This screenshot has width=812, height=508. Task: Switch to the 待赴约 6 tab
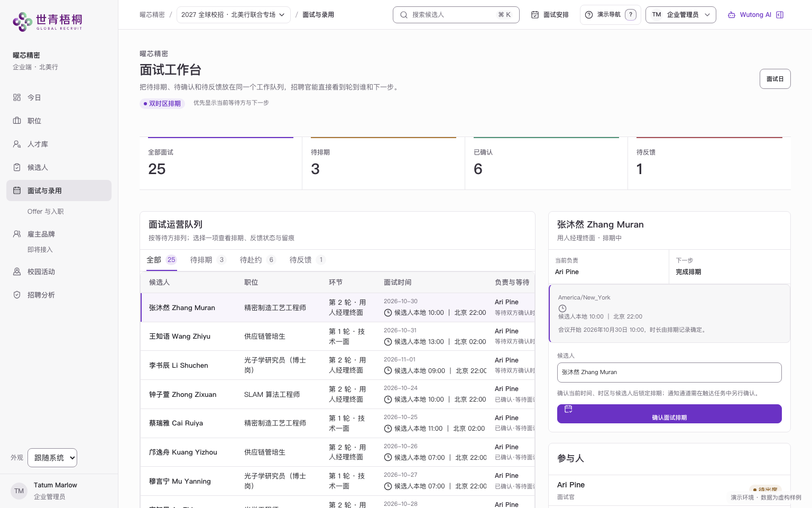(x=257, y=260)
